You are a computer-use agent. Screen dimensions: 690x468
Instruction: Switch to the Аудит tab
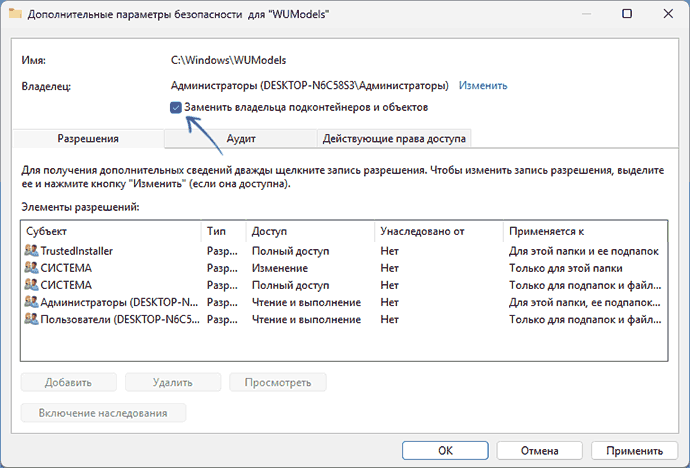pyautogui.click(x=239, y=139)
